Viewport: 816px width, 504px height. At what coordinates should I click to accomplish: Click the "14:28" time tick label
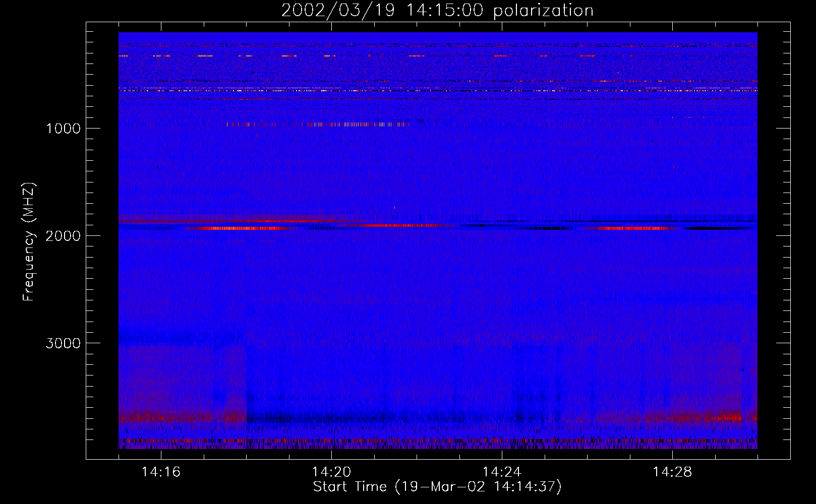click(x=672, y=472)
